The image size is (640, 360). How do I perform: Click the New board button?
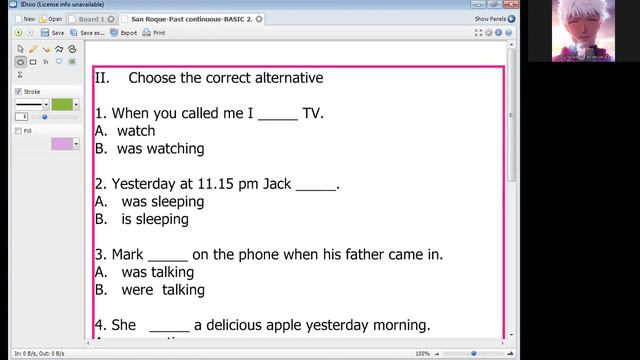pos(25,19)
